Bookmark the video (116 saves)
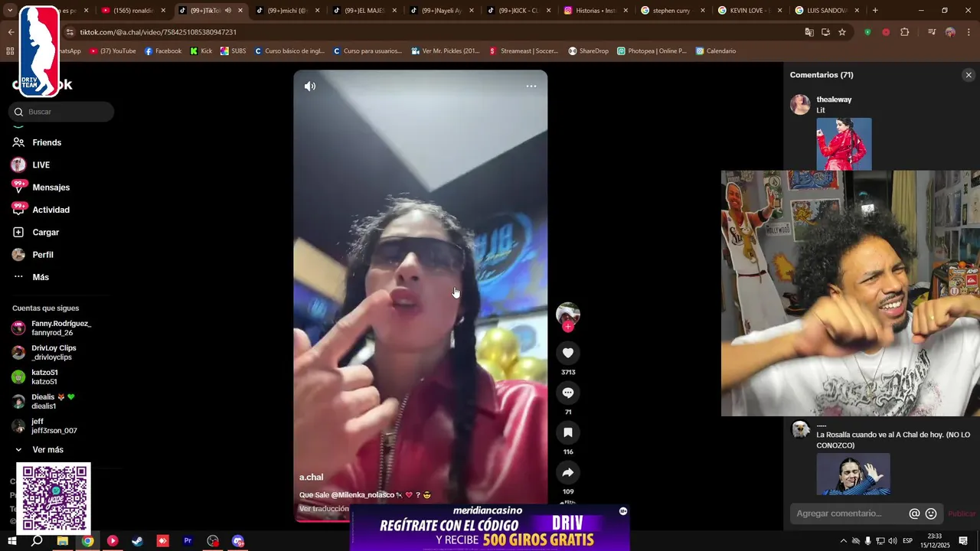Viewport: 980px width, 551px height. point(568,432)
